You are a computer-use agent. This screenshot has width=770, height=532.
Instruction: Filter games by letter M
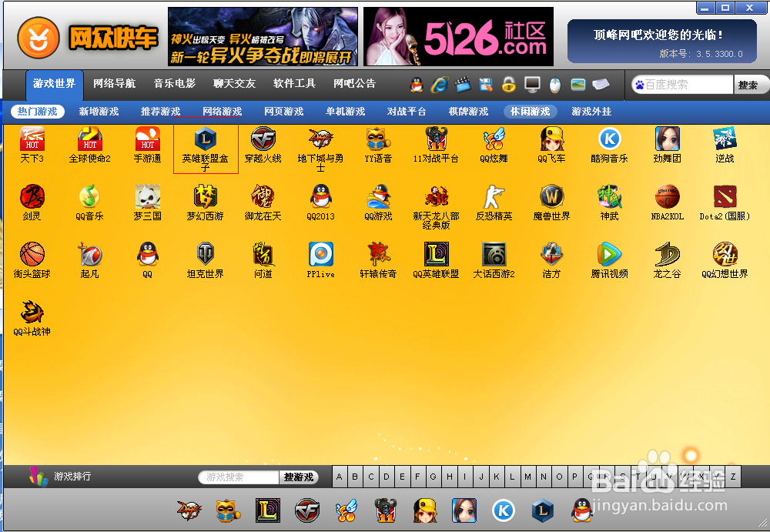[x=528, y=477]
